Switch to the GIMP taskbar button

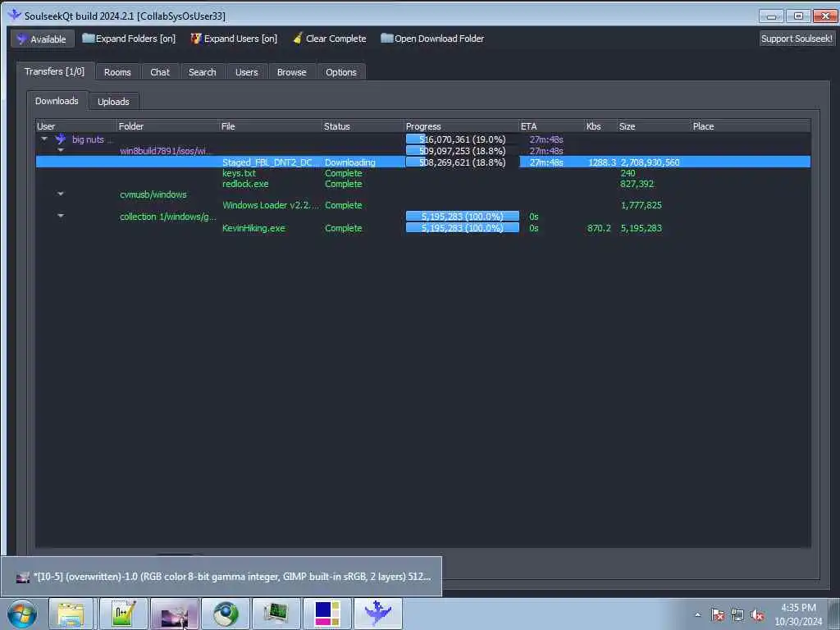click(175, 614)
